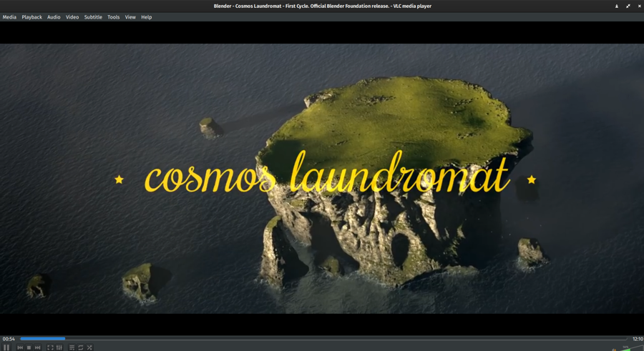This screenshot has width=644, height=351.
Task: Open the Audio menu
Action: (54, 17)
